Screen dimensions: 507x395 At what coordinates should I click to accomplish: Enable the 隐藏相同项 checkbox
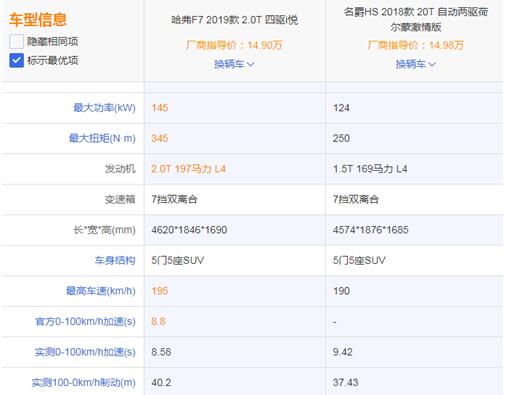point(16,42)
